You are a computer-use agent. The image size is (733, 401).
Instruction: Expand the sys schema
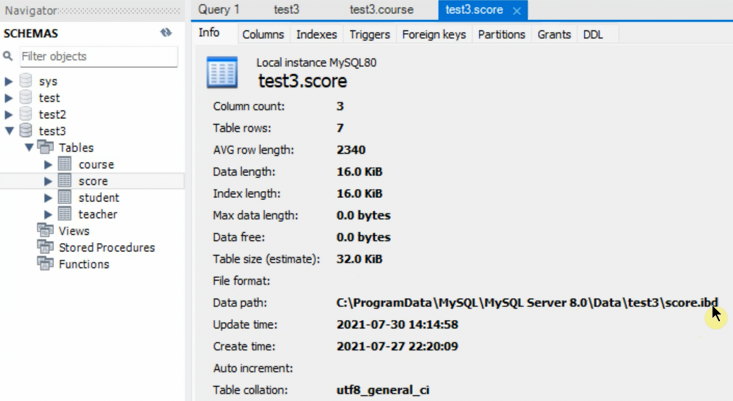pyautogui.click(x=9, y=81)
